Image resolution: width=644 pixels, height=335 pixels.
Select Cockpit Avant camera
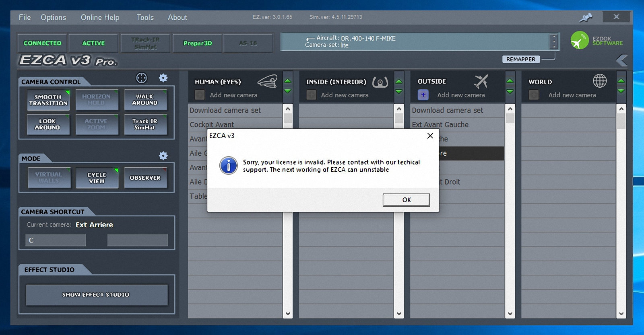(x=235, y=124)
